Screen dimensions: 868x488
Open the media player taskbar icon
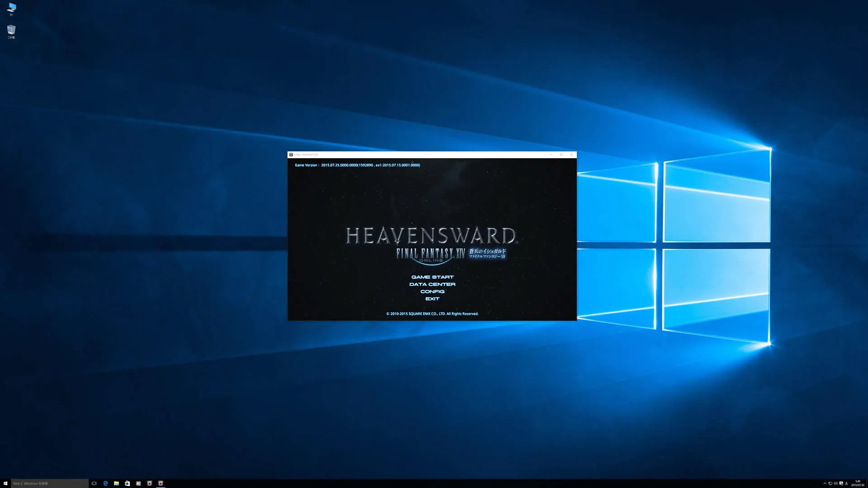point(138,483)
